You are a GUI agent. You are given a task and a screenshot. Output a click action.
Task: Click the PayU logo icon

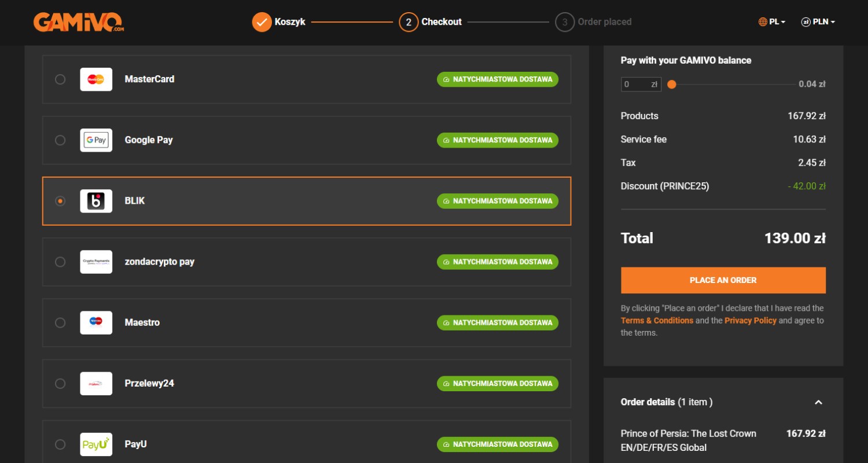[96, 444]
